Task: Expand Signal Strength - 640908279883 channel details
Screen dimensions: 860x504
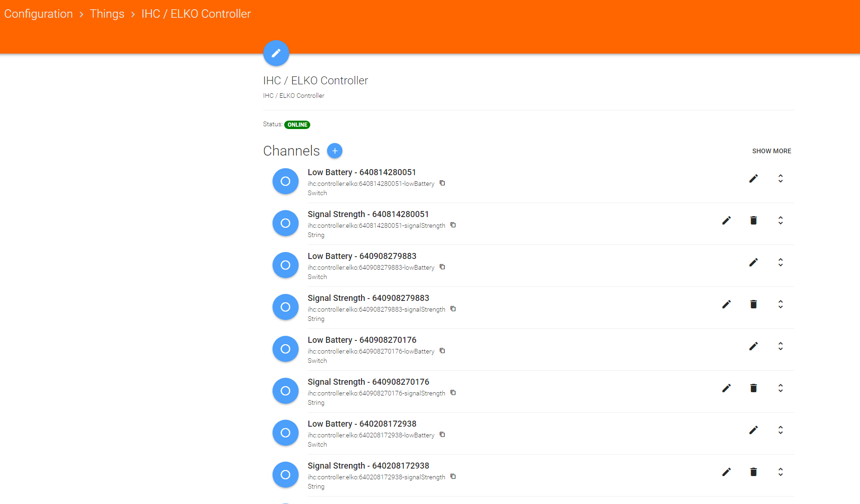Action: click(780, 304)
